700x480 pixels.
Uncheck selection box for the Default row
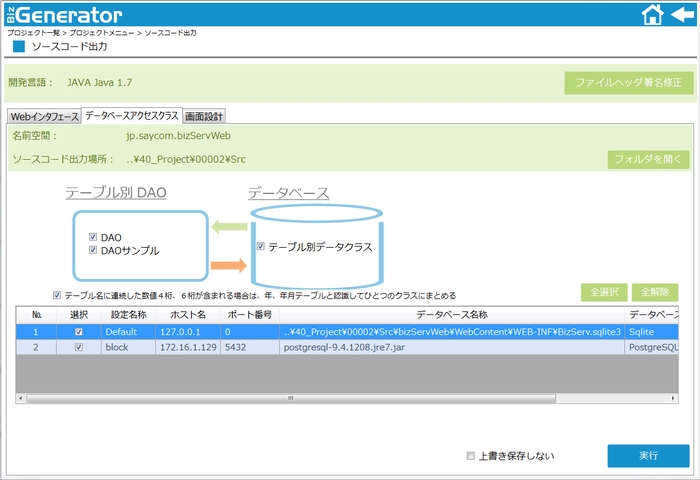79,332
